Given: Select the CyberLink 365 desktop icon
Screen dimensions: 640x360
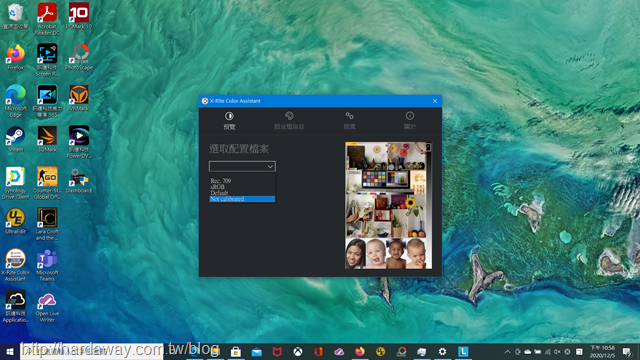Looking at the screenshot, I should (47, 101).
